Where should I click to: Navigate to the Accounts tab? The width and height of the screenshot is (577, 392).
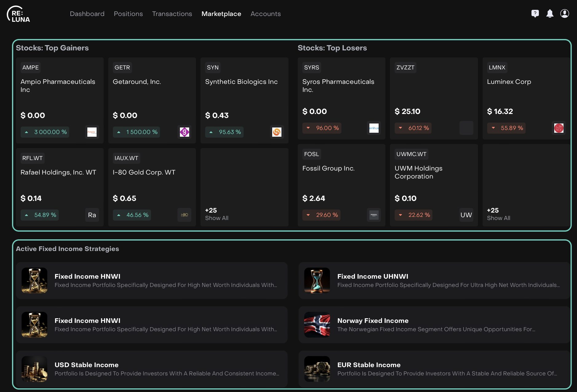pos(265,14)
